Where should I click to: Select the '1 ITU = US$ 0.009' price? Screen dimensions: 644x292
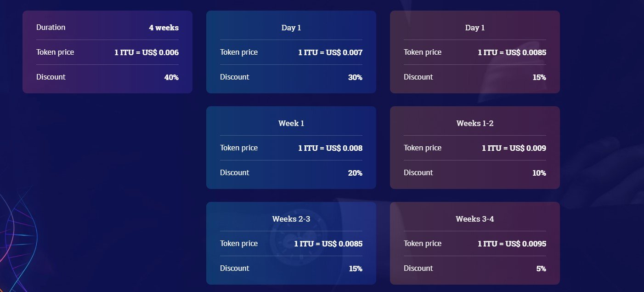click(x=514, y=148)
